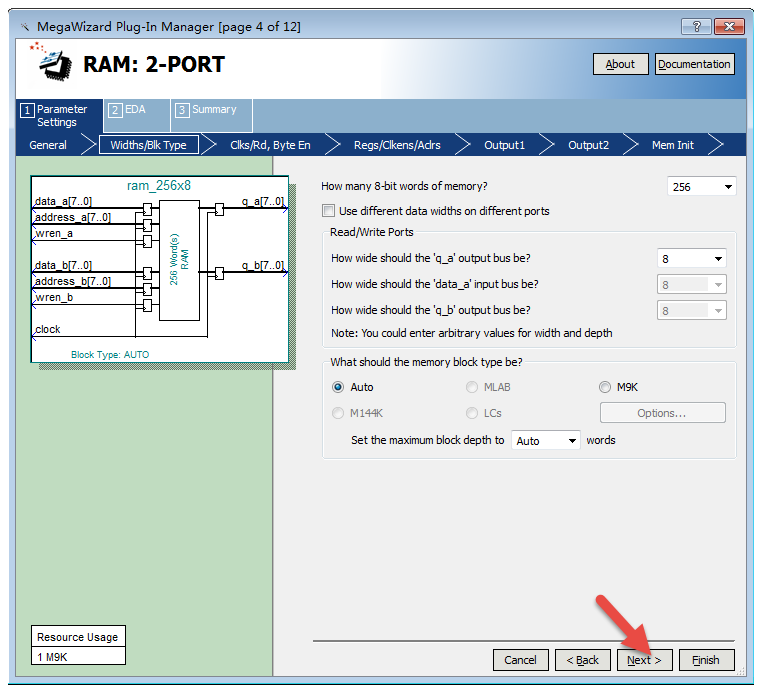Go to the Output2 step
Screen dimensions: 762x693
coord(589,145)
